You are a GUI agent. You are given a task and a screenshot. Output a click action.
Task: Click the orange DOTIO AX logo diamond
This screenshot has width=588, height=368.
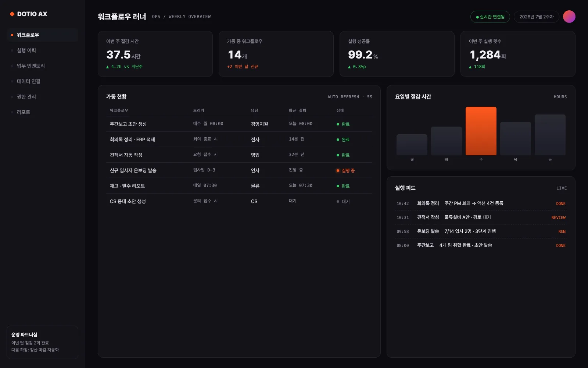coord(12,14)
